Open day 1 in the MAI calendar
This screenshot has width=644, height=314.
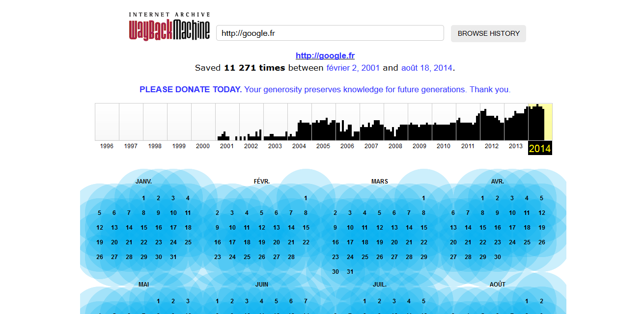click(x=158, y=301)
